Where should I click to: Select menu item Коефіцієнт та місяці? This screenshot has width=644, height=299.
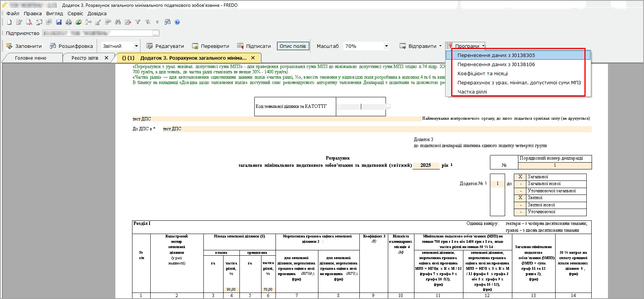tap(482, 74)
